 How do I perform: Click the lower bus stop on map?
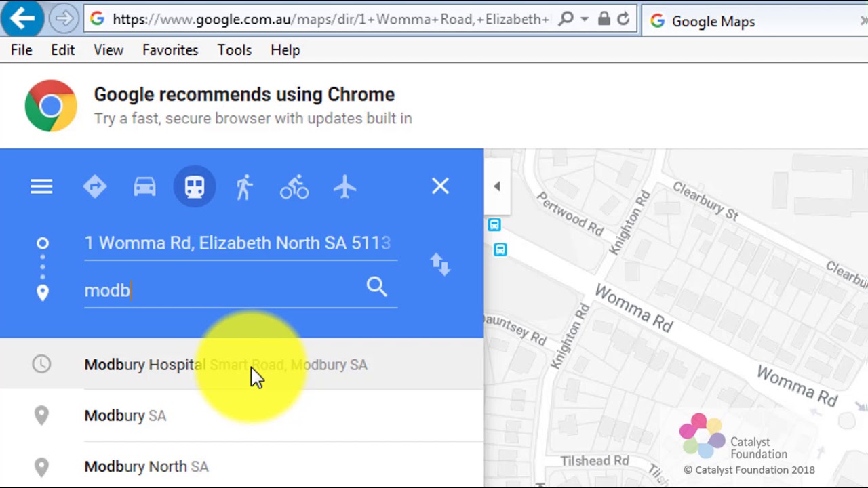(x=500, y=249)
